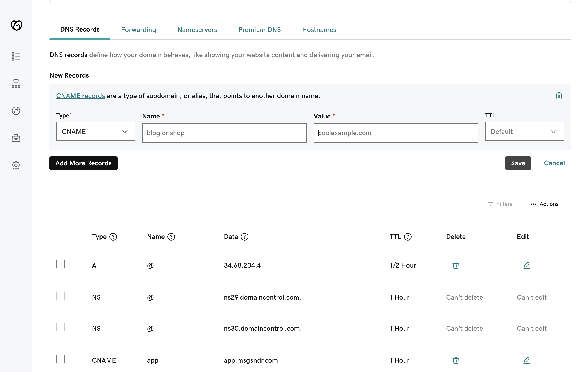Open the list view sidebar icon
Image resolution: width=588 pixels, height=372 pixels.
point(16,56)
